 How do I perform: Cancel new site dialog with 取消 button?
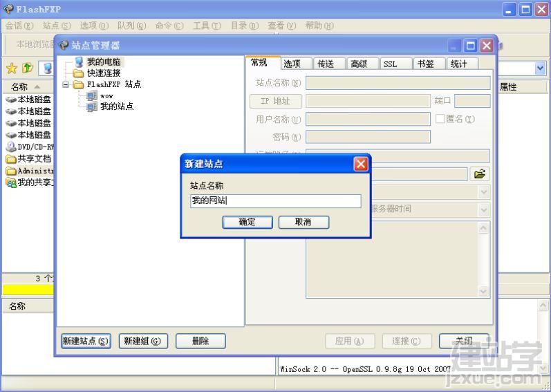(x=303, y=222)
